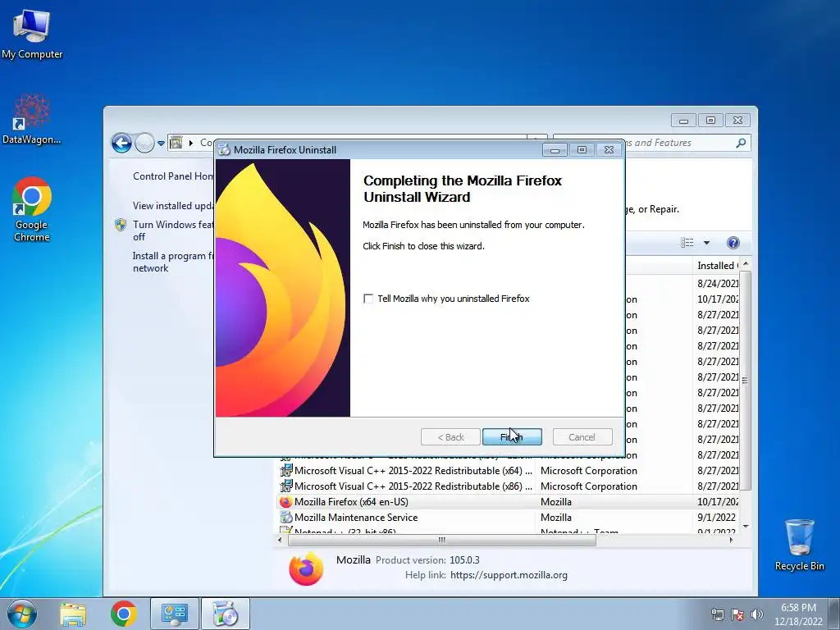
Task: Open My Computer desktop icon
Action: coord(32,33)
